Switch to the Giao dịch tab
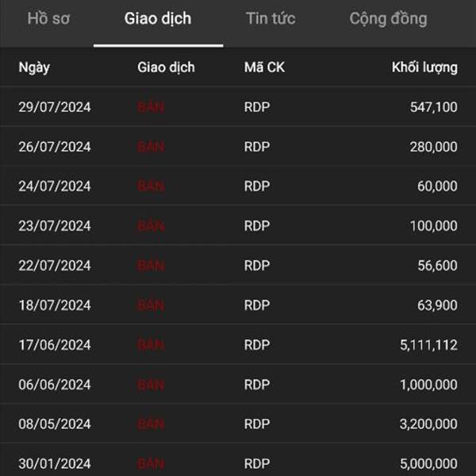The image size is (476, 476). [x=158, y=19]
